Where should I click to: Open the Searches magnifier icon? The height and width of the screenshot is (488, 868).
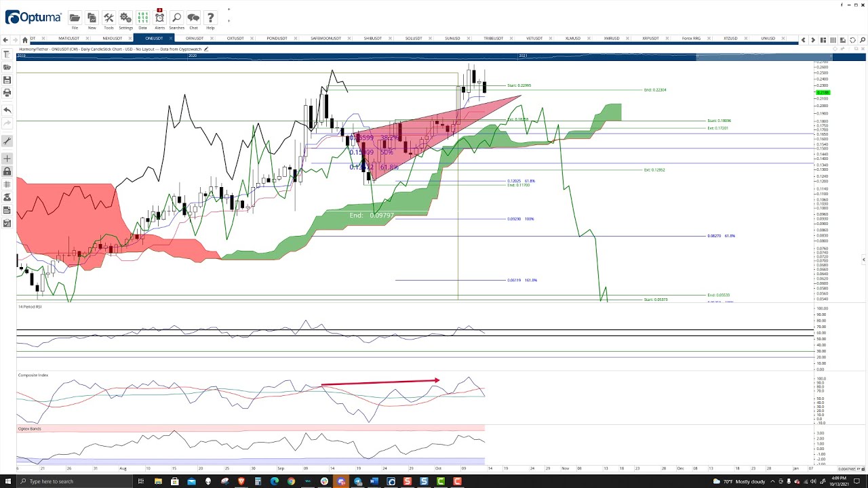[176, 18]
